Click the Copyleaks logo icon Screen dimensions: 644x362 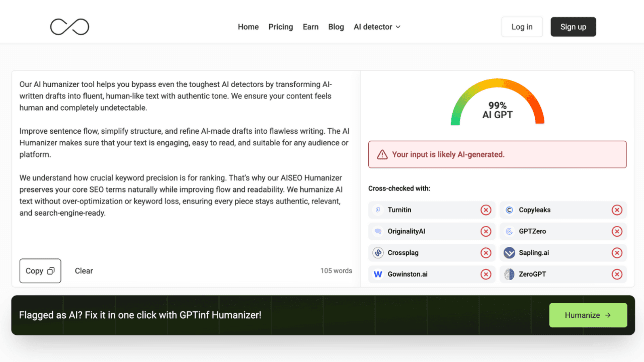pos(509,210)
